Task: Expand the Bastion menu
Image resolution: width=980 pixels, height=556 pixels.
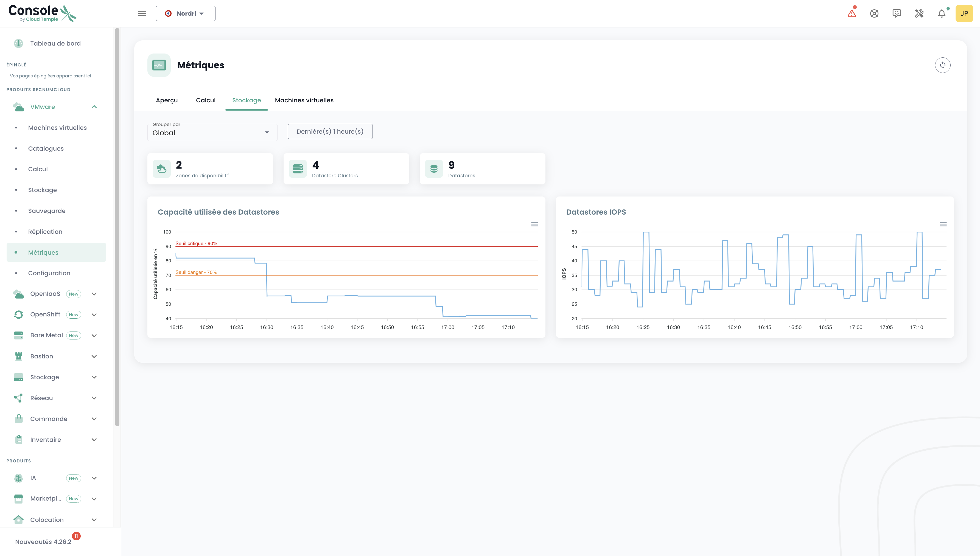Action: tap(94, 356)
